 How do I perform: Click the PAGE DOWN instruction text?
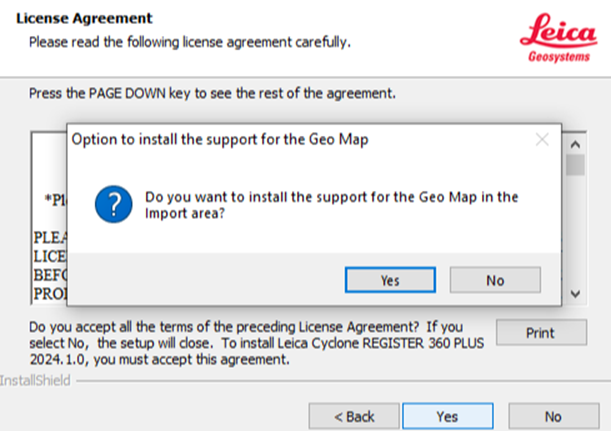click(213, 94)
